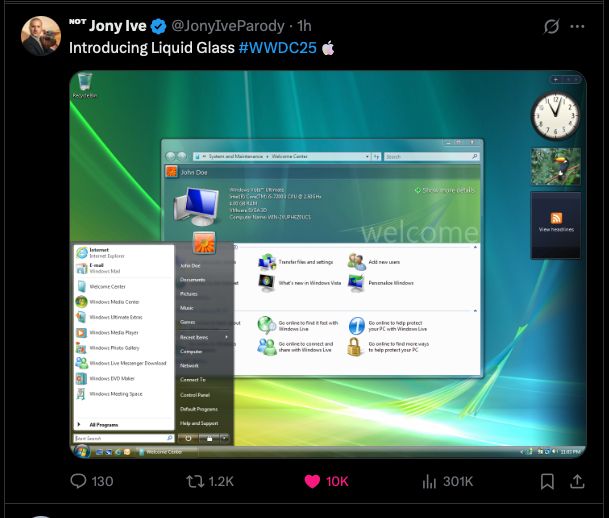Launch Windows Media Center from Start menu
This screenshot has width=609, height=518.
[123, 302]
